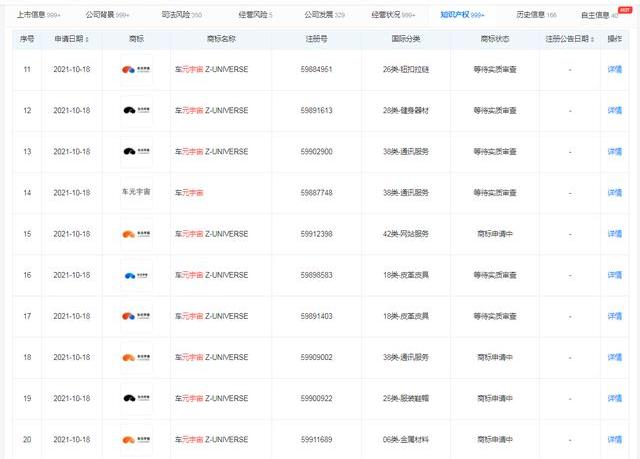Open 详情 link for row 18
Image resolution: width=640 pixels, height=459 pixels.
(615, 357)
